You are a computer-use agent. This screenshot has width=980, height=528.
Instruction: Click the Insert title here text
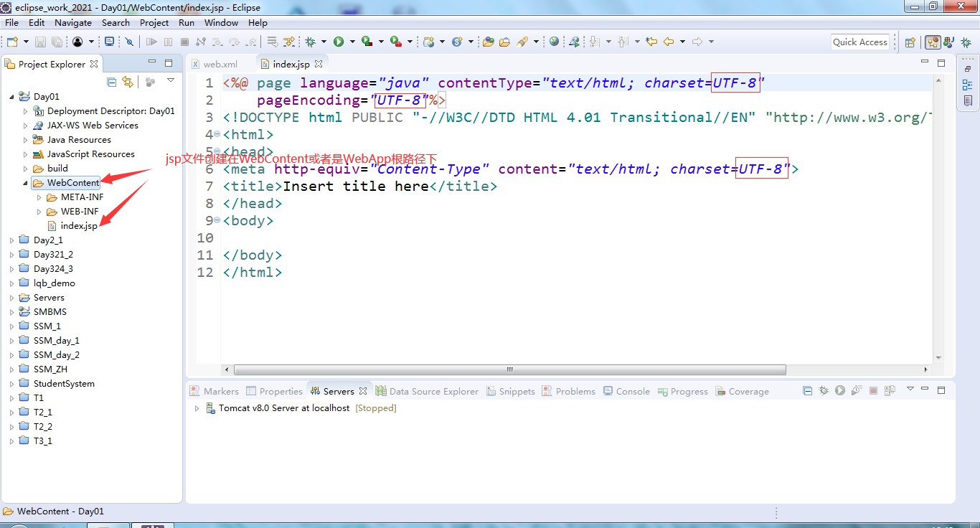point(356,186)
